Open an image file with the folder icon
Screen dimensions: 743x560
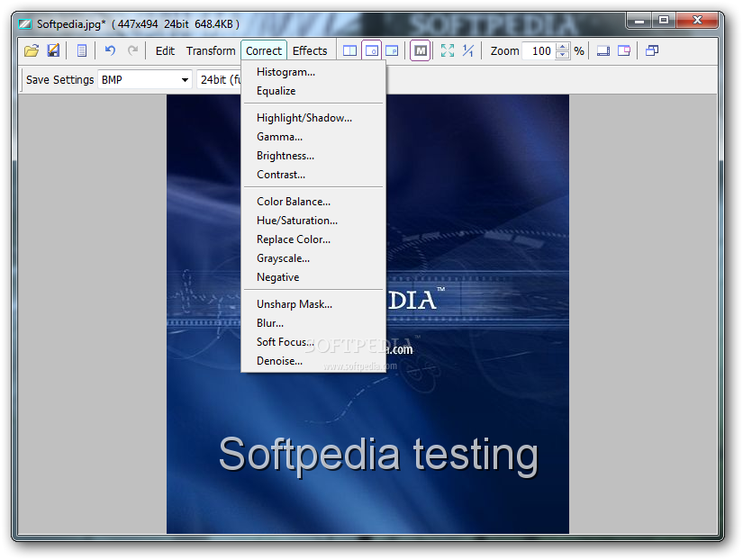pyautogui.click(x=32, y=50)
